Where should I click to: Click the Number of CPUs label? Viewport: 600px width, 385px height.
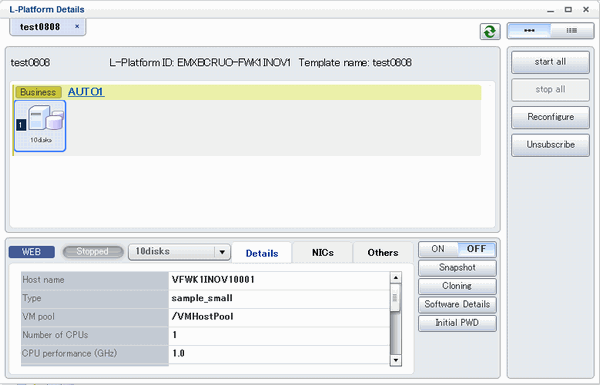point(55,335)
